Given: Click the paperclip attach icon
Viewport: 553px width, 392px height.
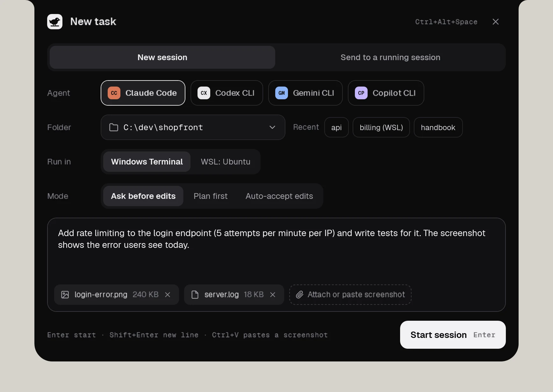Looking at the screenshot, I should pos(299,295).
